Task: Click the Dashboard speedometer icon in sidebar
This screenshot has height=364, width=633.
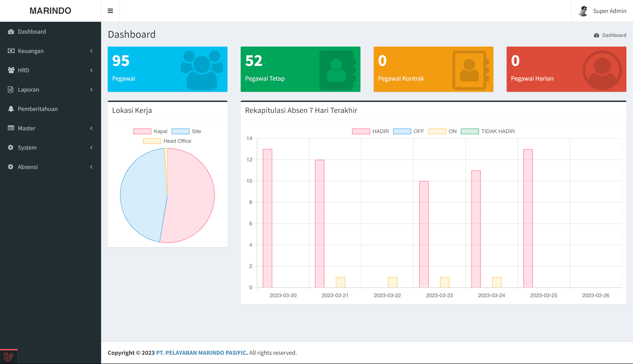Action: pos(11,32)
